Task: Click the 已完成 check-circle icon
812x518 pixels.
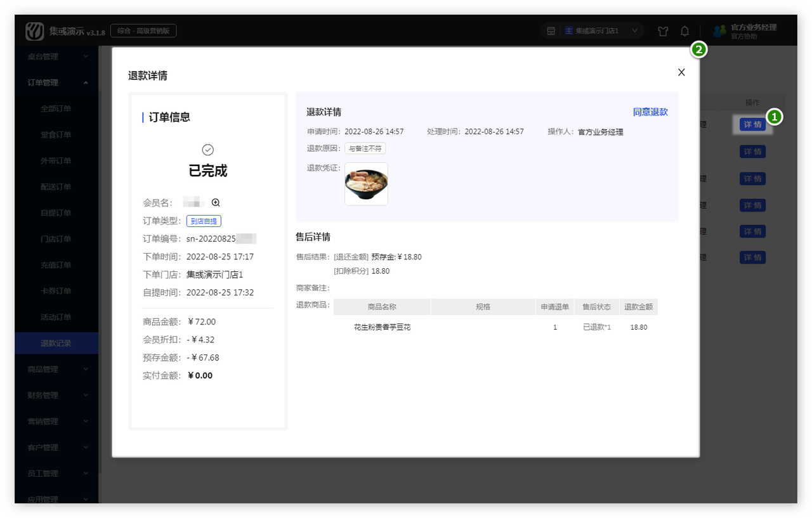Action: coord(207,150)
